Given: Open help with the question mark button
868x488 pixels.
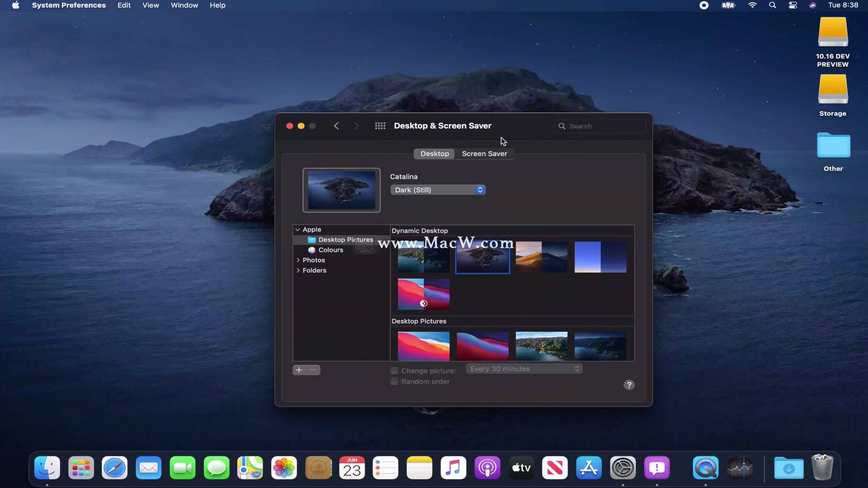Looking at the screenshot, I should [629, 385].
